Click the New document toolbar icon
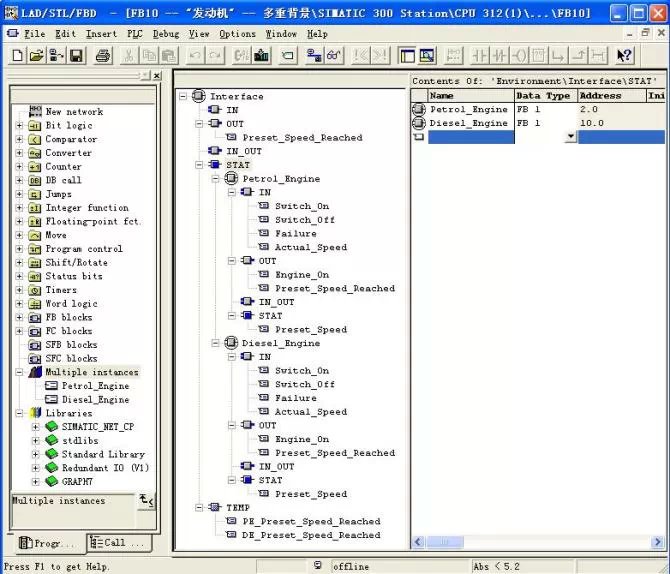 (18, 56)
